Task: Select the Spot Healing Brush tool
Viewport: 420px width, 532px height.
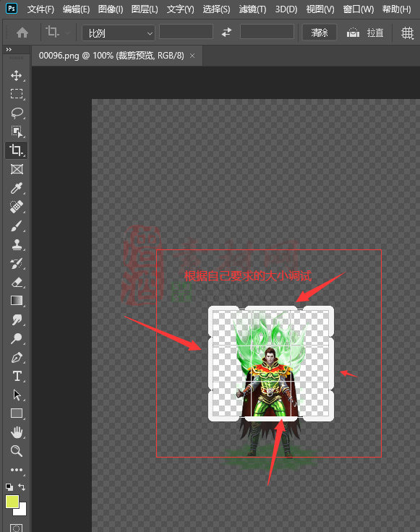Action: point(17,207)
